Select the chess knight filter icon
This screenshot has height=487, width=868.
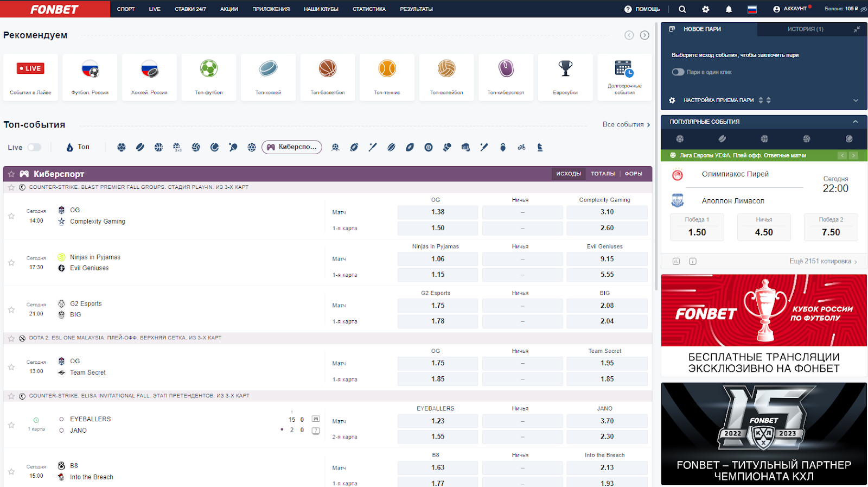pyautogui.click(x=540, y=147)
